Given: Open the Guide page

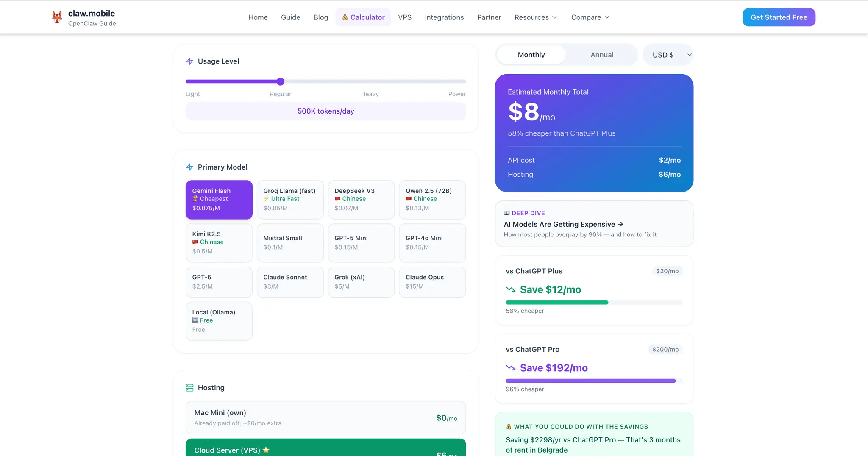Looking at the screenshot, I should 291,17.
